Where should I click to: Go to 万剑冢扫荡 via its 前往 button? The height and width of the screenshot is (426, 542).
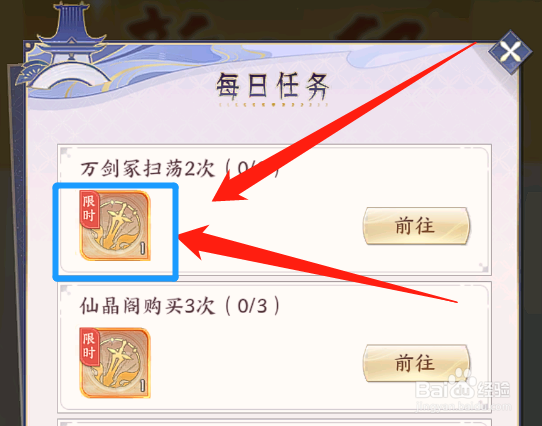417,226
